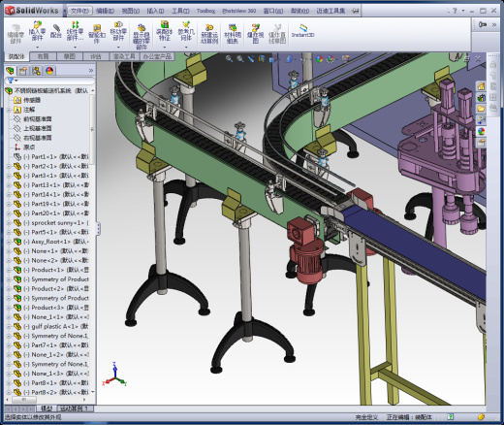The image size is (504, 425).
Task: Expand the Part2<1> tree node
Action: pos(9,166)
